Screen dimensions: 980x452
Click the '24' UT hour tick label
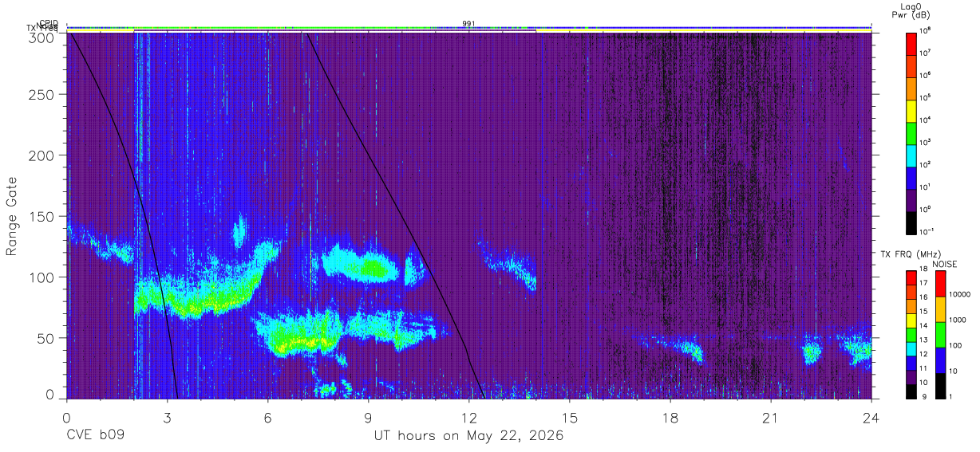pos(871,417)
